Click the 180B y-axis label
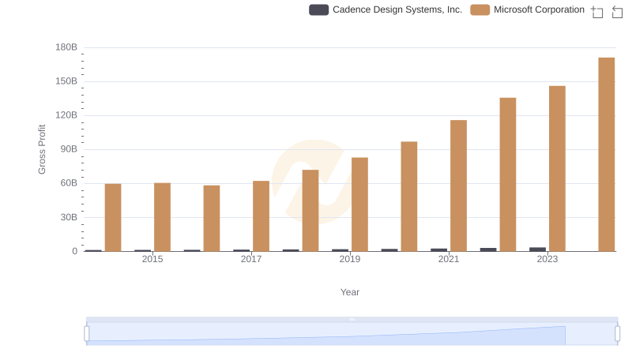632x364 pixels. (66, 47)
